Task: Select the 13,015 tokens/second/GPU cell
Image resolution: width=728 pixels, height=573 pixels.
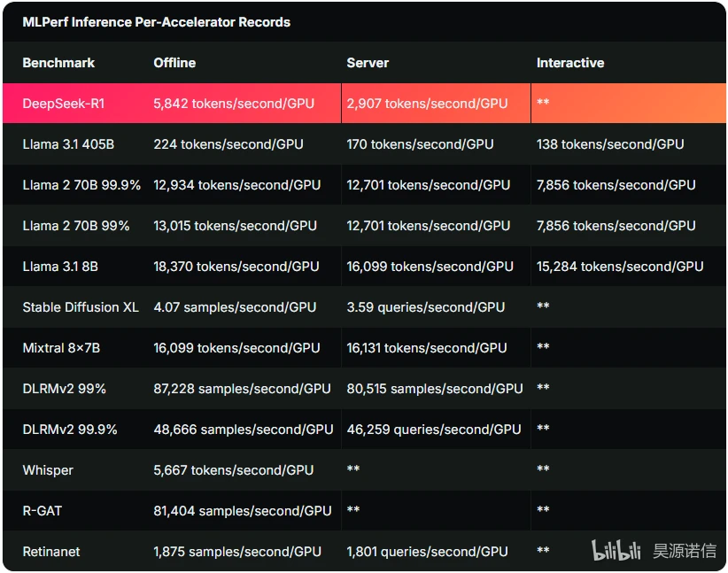Action: pyautogui.click(x=235, y=226)
